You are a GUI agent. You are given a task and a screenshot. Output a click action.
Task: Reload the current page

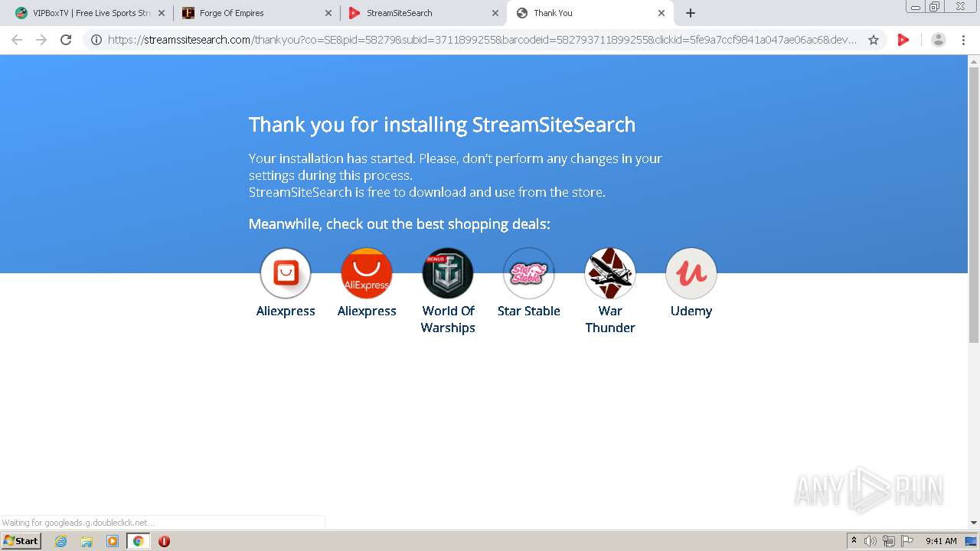click(x=66, y=40)
